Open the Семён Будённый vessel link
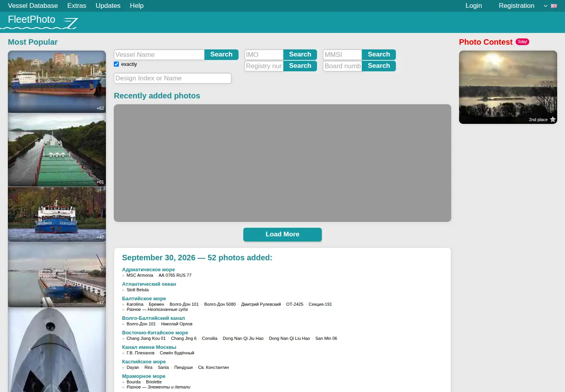565x392 pixels. tap(177, 353)
